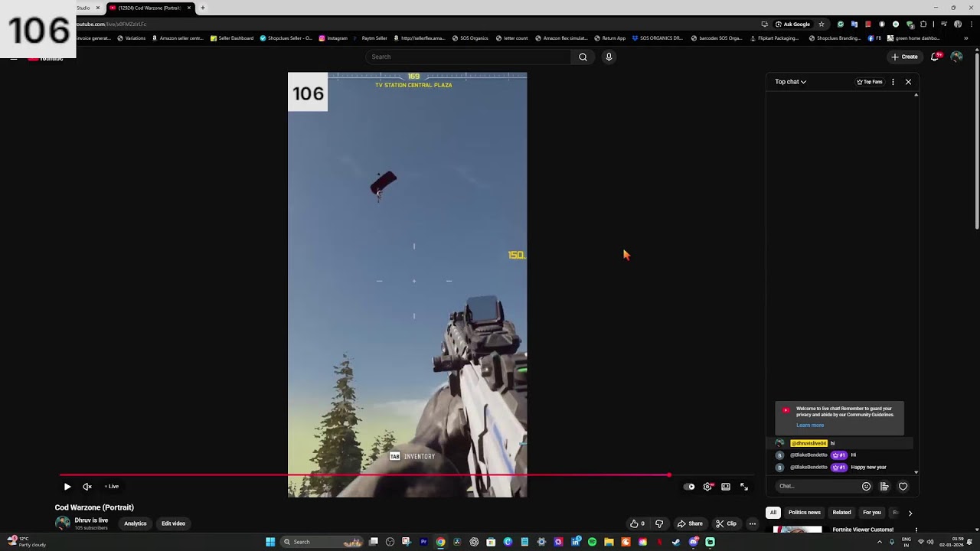This screenshot has width=980, height=551.
Task: Play the Cod Warzone live stream
Action: point(67,487)
